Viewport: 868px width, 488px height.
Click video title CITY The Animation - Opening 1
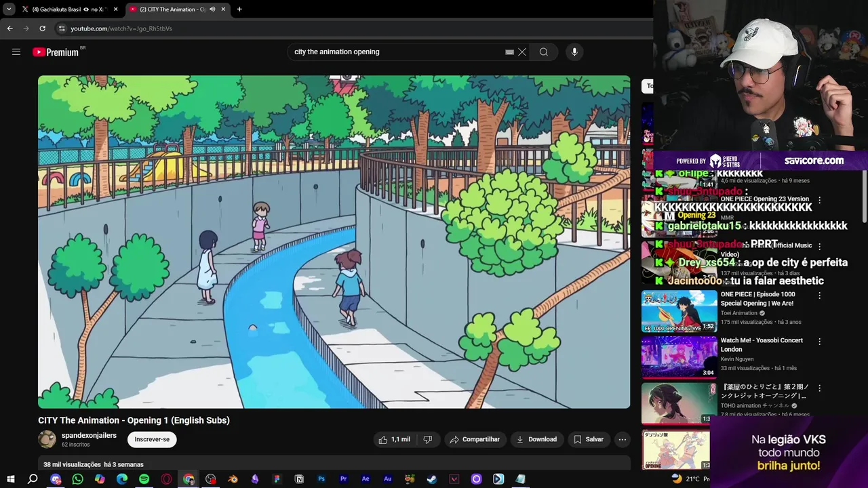[x=134, y=420]
